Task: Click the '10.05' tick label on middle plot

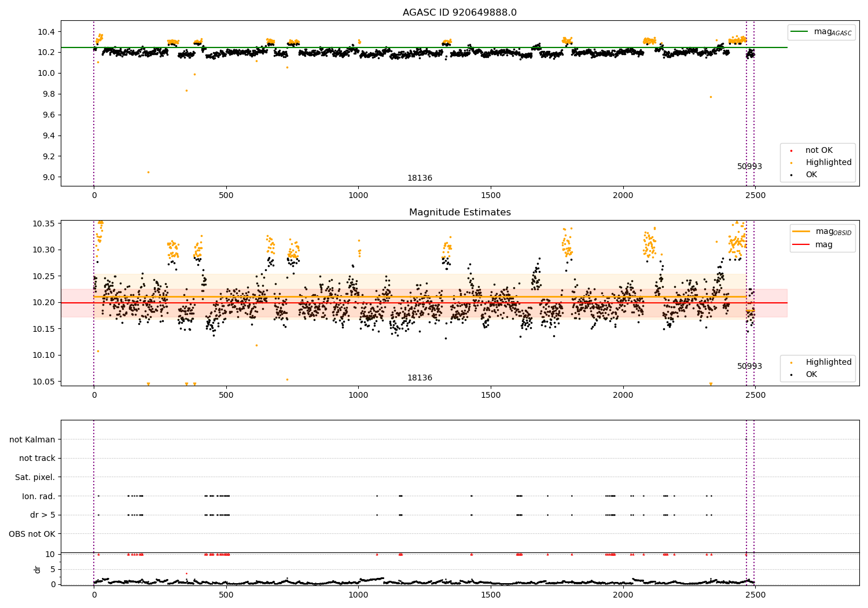Action: pyautogui.click(x=44, y=382)
